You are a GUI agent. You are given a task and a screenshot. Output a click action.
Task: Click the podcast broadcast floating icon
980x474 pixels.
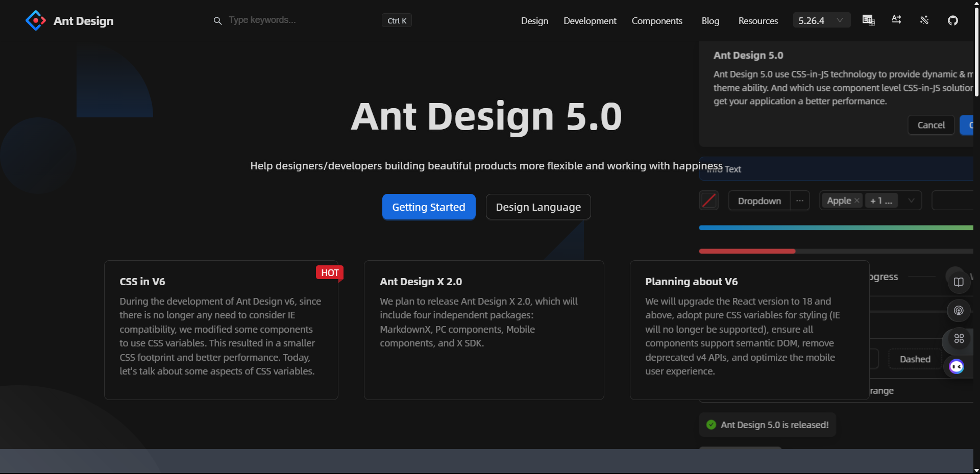tap(959, 310)
